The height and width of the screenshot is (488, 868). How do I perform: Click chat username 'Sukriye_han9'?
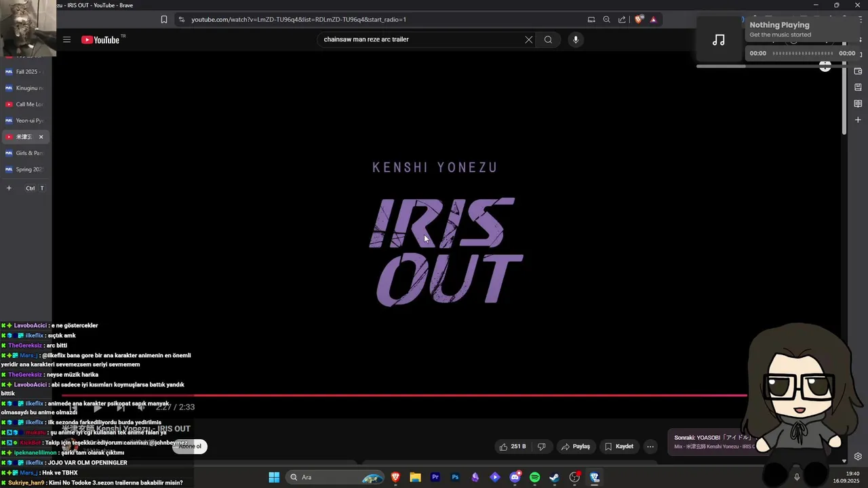point(26,483)
